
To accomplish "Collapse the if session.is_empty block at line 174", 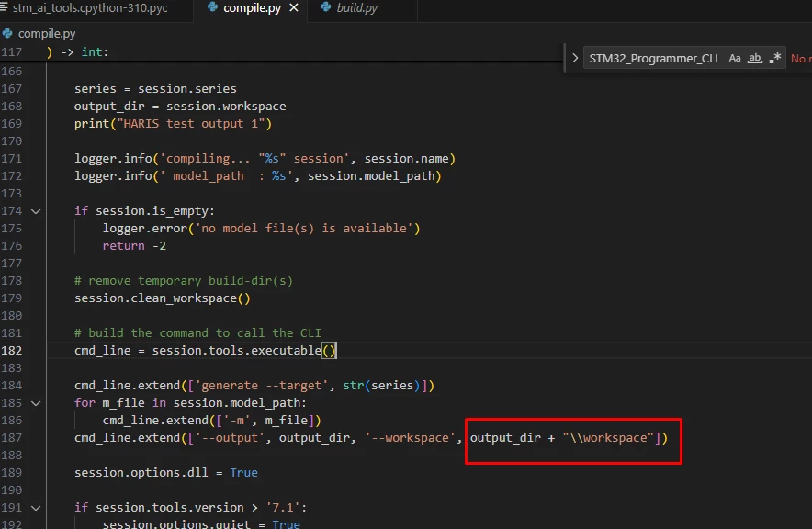I will coord(36,211).
